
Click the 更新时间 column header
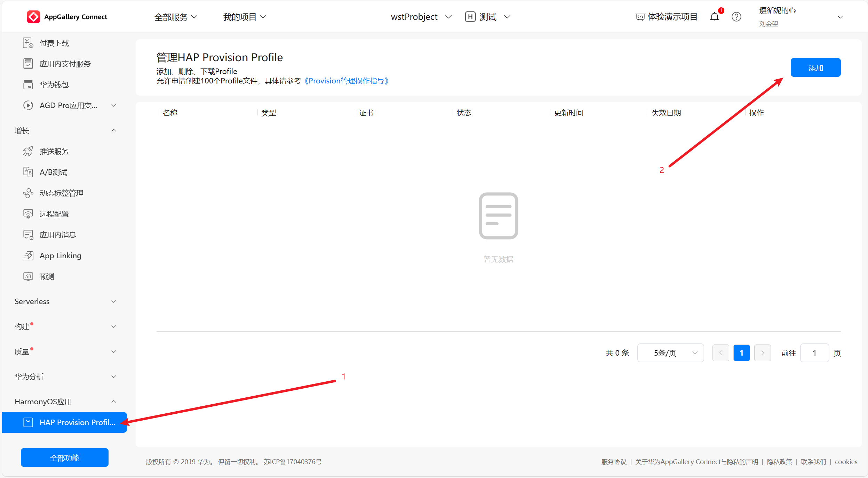point(568,113)
